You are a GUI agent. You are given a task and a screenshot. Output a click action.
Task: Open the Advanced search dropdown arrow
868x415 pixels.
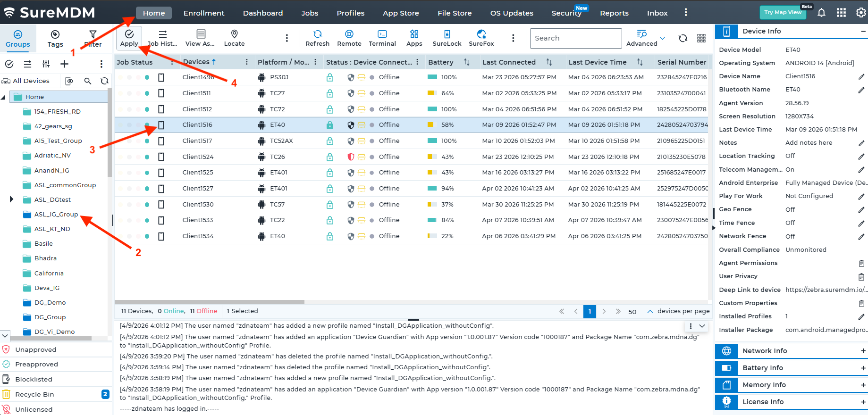(x=662, y=38)
